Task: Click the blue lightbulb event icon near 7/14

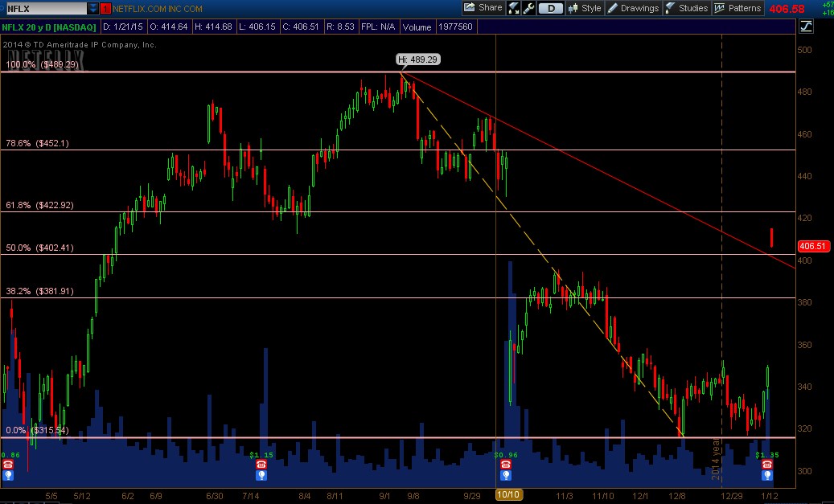Action: coord(261,475)
